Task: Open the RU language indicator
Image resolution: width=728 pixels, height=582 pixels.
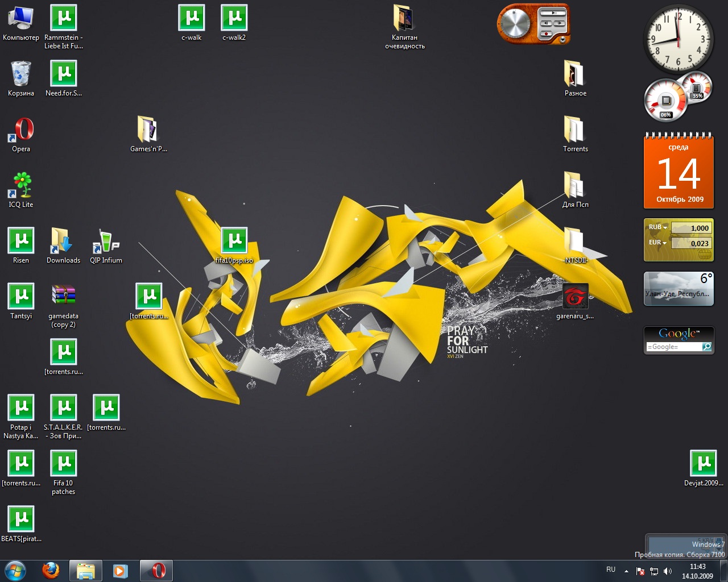Action: tap(611, 569)
